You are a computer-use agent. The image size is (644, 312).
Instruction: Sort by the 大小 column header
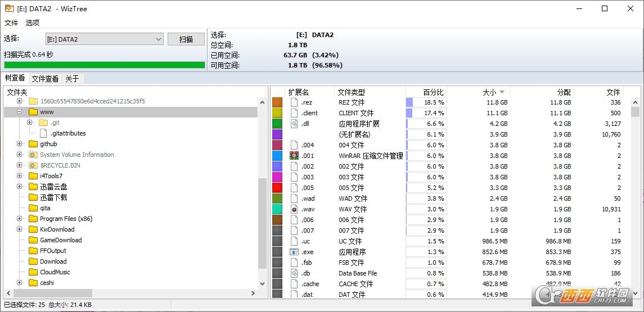coord(489,92)
